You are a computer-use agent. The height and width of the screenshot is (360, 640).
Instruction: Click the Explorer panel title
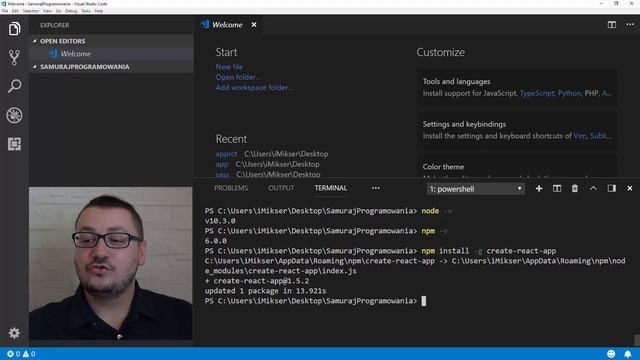[55, 25]
